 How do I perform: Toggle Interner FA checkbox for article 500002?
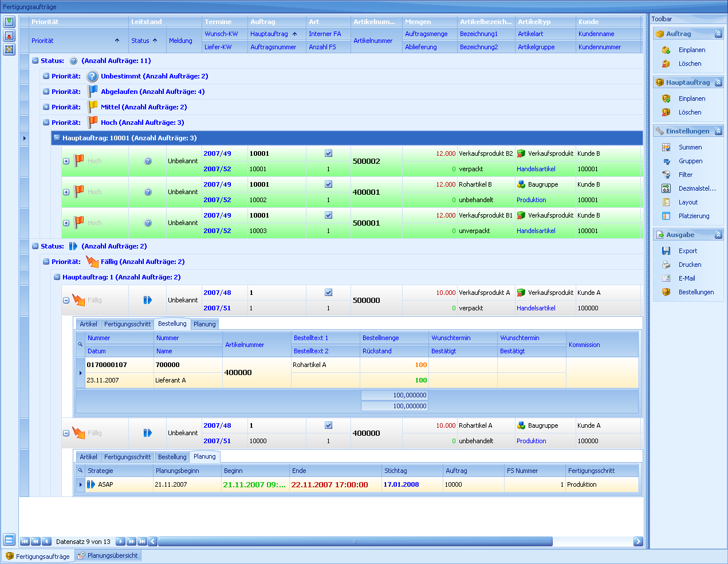328,153
